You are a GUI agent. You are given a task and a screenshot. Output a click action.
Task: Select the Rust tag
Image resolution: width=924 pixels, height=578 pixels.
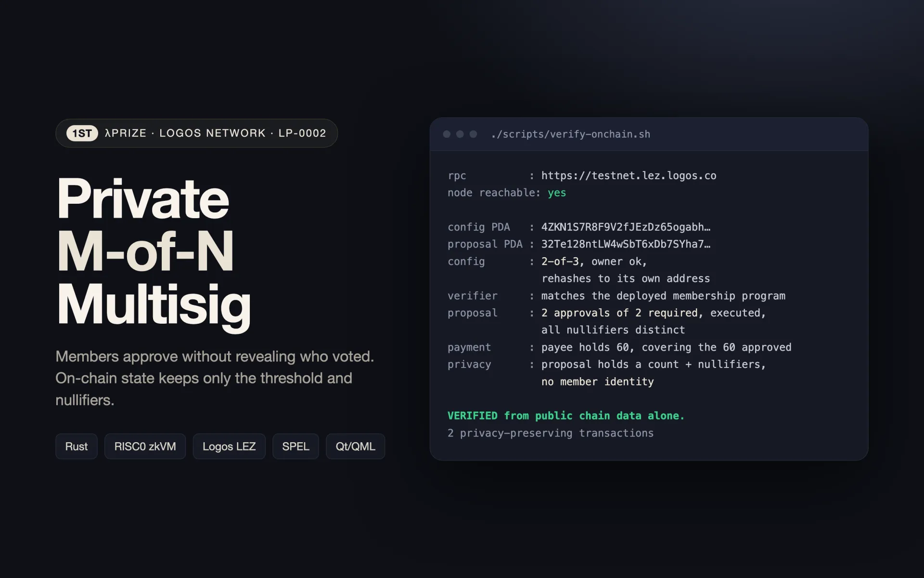(x=77, y=447)
